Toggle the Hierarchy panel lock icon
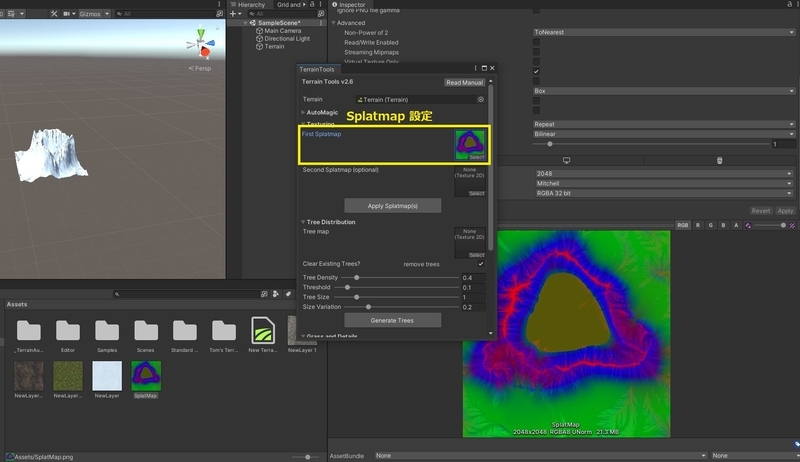Image resolution: width=800 pixels, height=462 pixels. [x=312, y=4]
